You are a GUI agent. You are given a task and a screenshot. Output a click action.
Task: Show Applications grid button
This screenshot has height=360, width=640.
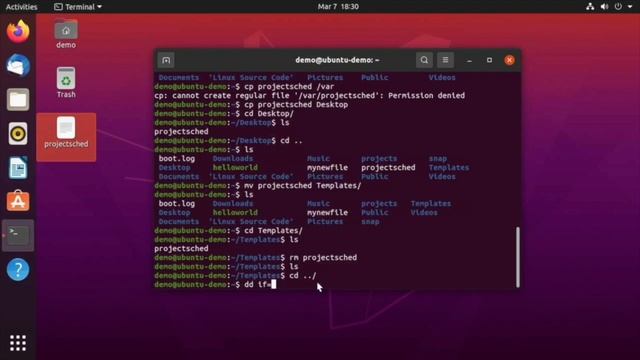pos(18,343)
